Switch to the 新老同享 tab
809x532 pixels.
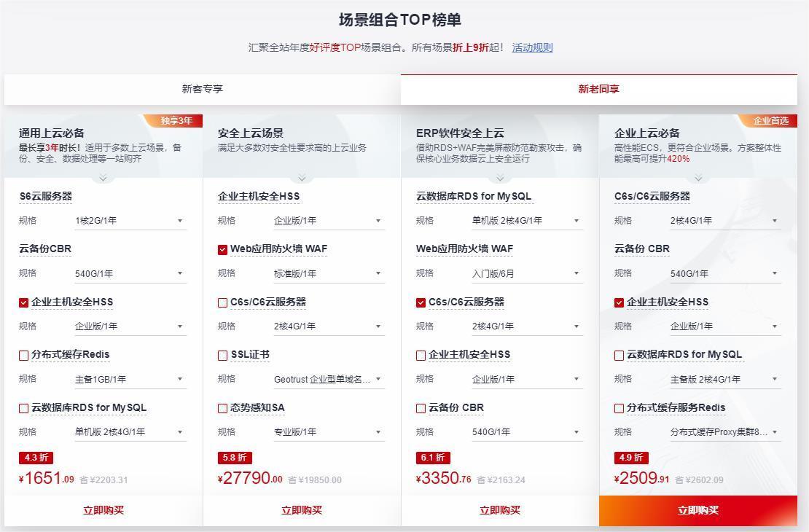click(x=599, y=89)
